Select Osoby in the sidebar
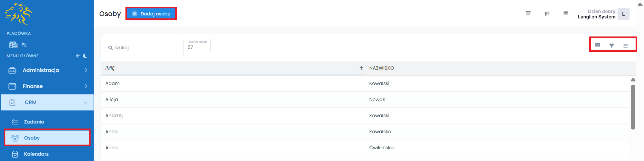 point(32,138)
